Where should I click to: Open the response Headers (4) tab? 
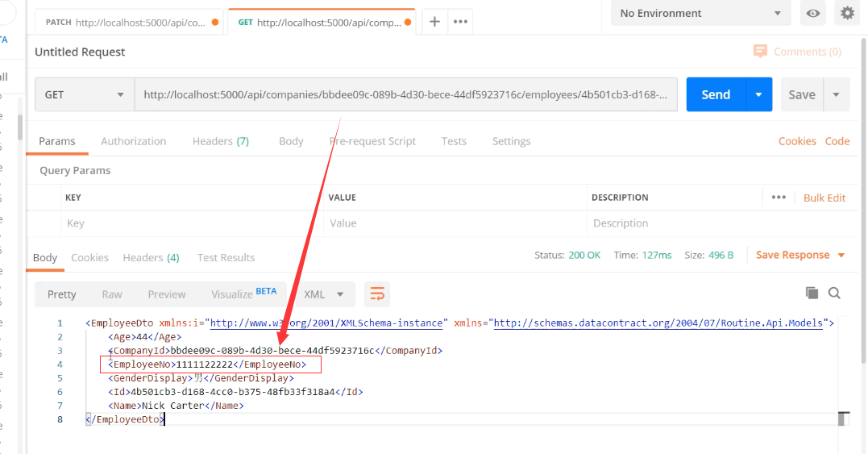(x=151, y=258)
